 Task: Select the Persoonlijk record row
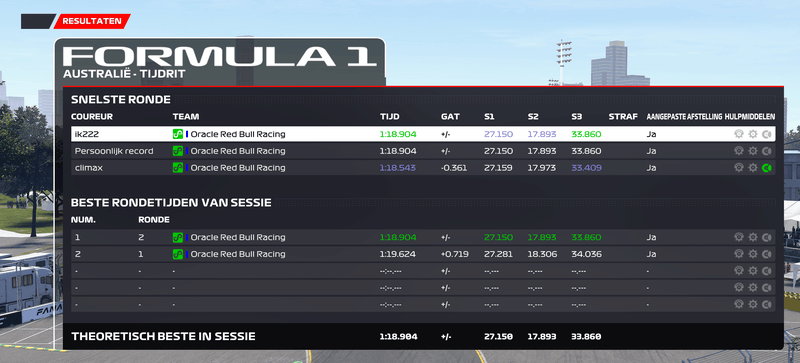[x=423, y=151]
